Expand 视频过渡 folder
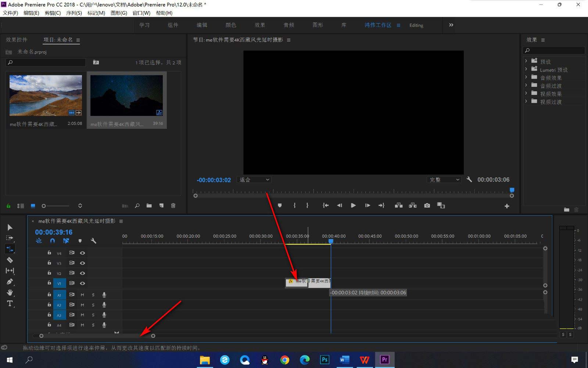The height and width of the screenshot is (368, 588). tap(526, 101)
